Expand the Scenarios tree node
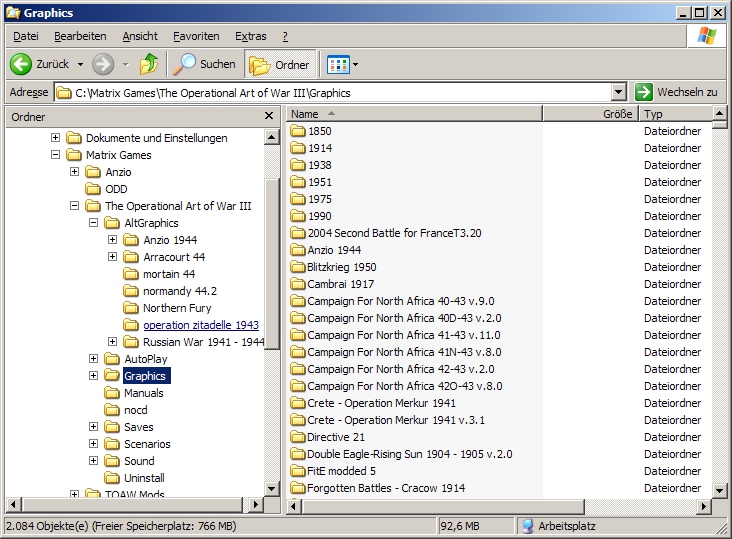Screen dimensions: 732x539 [x=93, y=443]
